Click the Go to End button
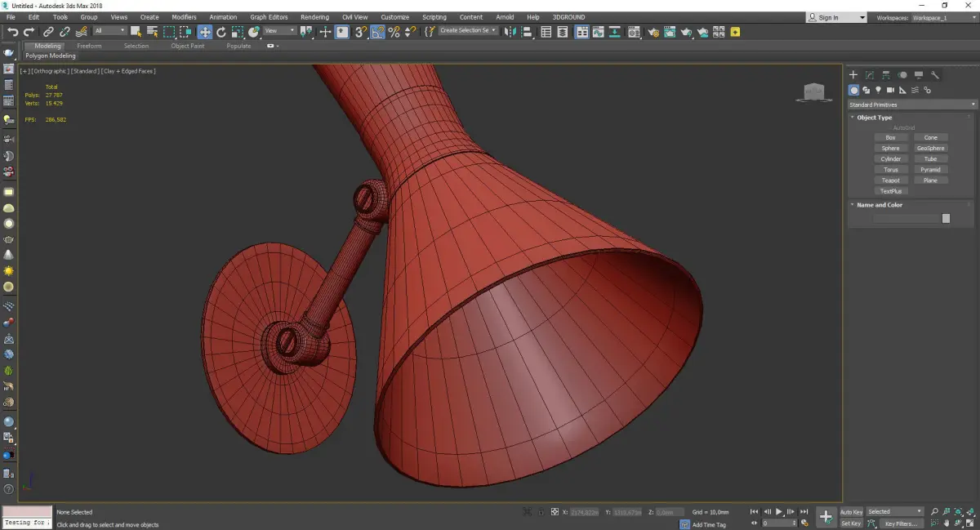 [x=805, y=512]
